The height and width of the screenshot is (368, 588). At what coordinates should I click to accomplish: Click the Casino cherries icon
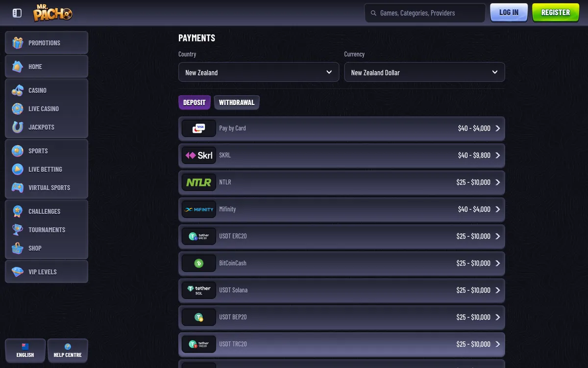(18, 90)
